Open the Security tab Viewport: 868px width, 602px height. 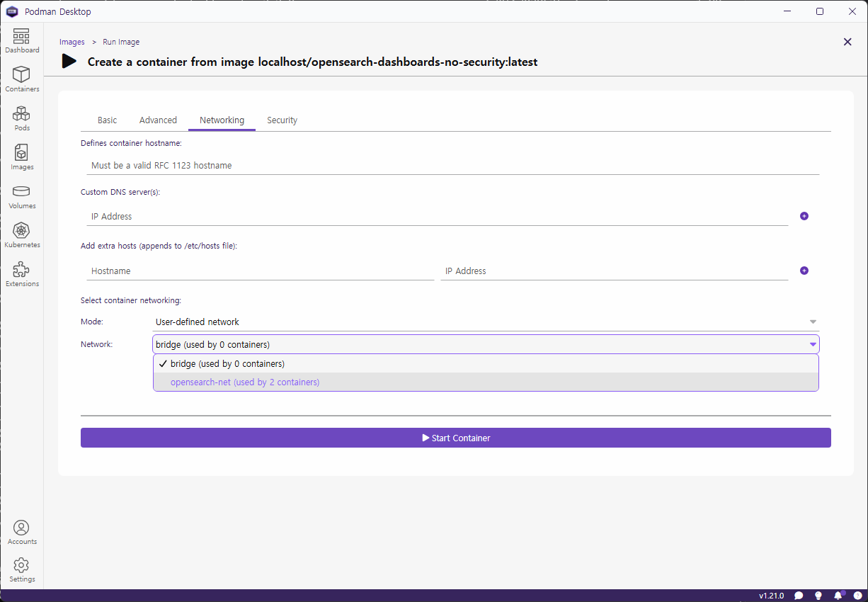(282, 120)
